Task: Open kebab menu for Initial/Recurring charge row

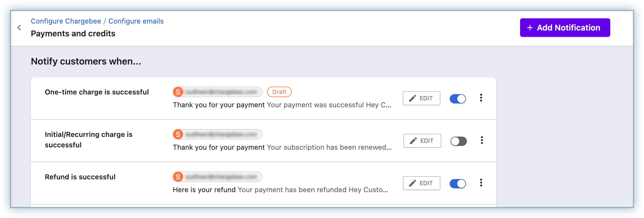Action: point(482,140)
